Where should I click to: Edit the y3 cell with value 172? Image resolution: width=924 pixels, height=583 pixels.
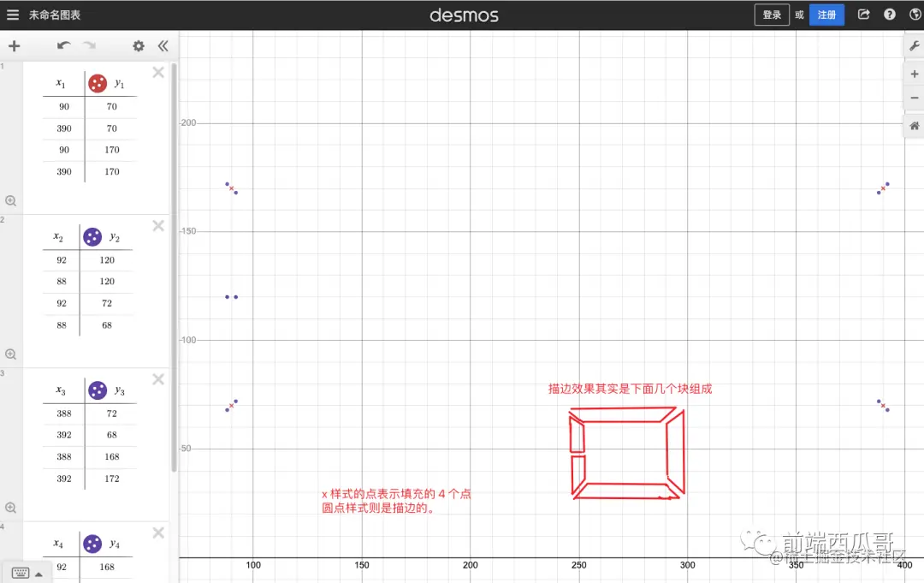112,479
